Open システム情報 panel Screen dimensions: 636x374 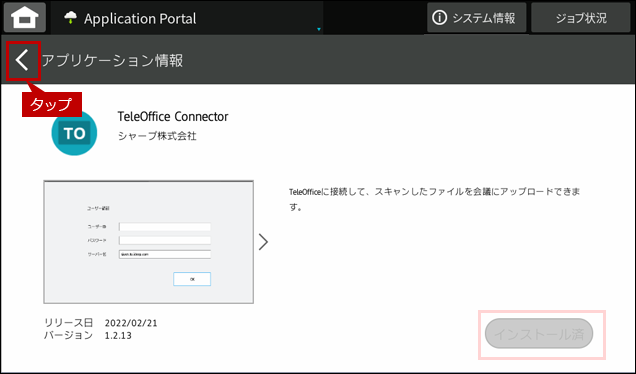(476, 18)
